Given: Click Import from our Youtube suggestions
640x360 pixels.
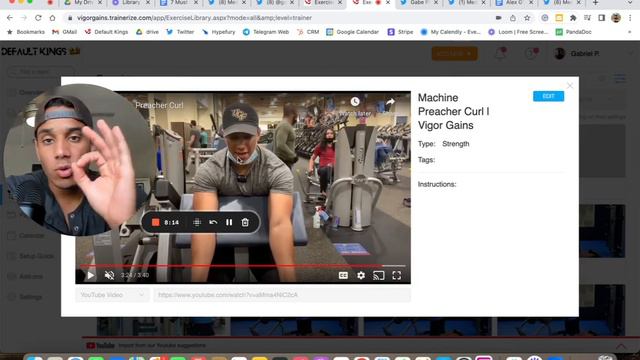Looking at the screenshot, I should coord(162,346).
